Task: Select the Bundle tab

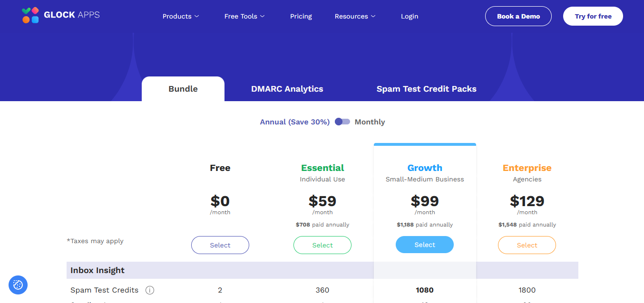Action: (x=183, y=89)
